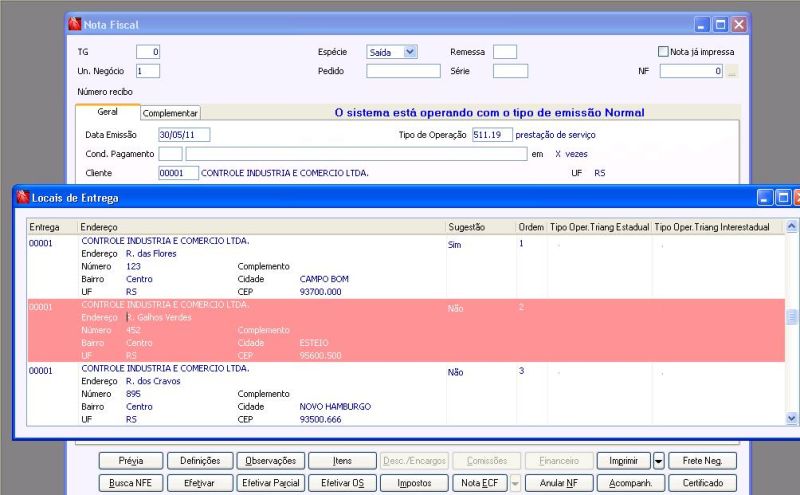800x495 pixels.
Task: Click the Cond. Pagamento code field
Action: [x=170, y=154]
